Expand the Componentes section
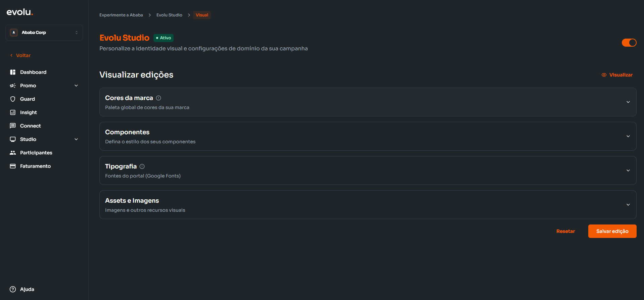This screenshot has height=300, width=644. (x=628, y=136)
